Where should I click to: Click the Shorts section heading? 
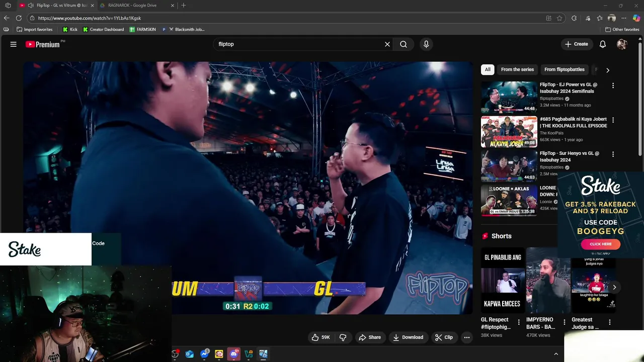coord(501,236)
